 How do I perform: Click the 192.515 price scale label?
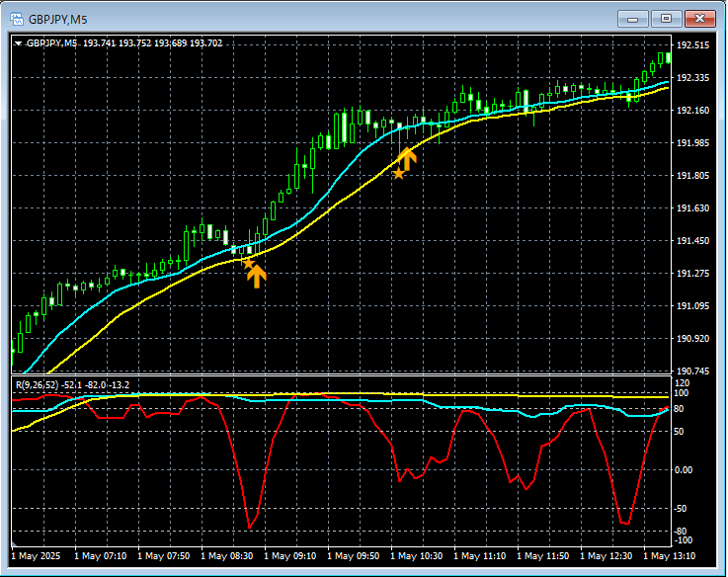tap(693, 45)
